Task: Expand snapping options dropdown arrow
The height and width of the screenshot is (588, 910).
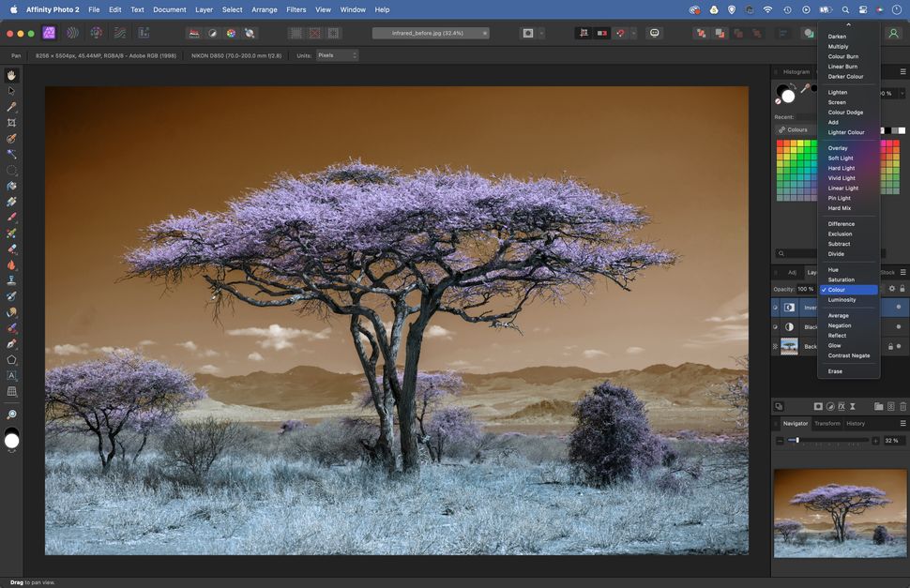Action: (x=634, y=33)
